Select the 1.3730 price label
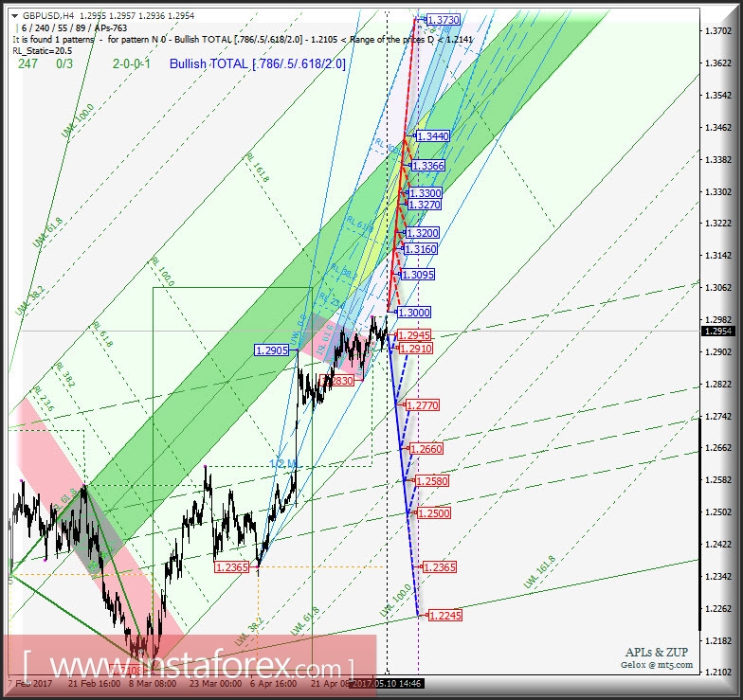Screen dimensions: 743x700 (444, 20)
